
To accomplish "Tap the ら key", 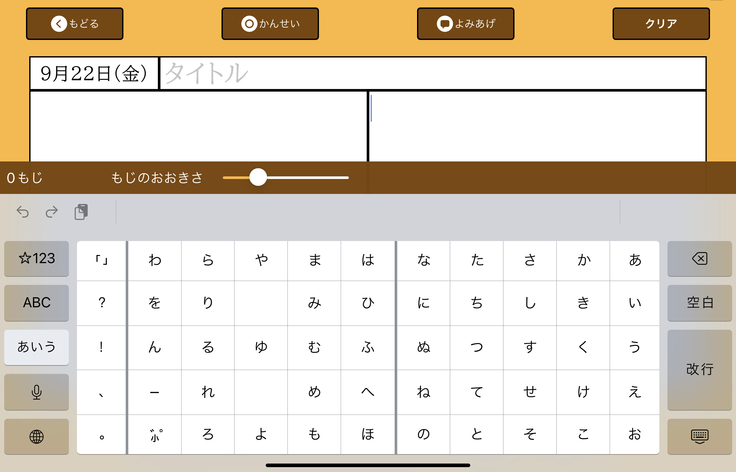I will click(x=208, y=260).
